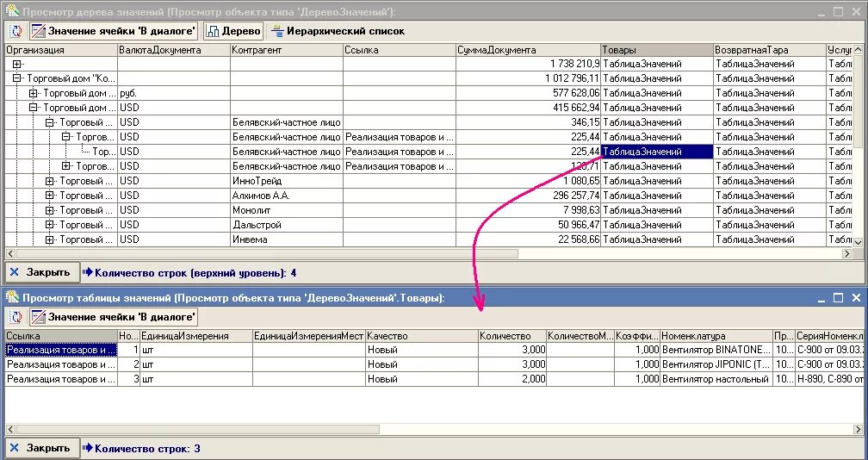Close the value tree window with Закрыть
Image resolution: width=868 pixels, height=460 pixels.
tap(42, 272)
